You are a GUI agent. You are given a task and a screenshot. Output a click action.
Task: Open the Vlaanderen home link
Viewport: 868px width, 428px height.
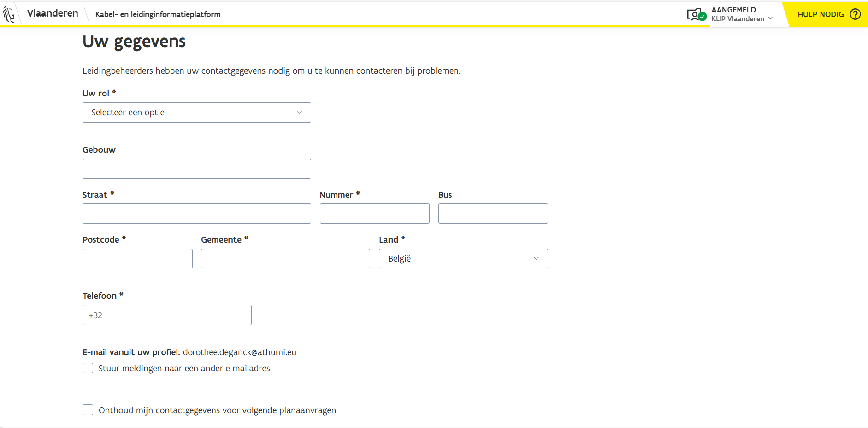pos(53,13)
